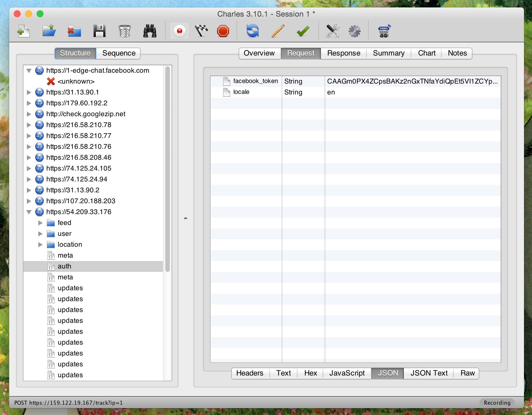The height and width of the screenshot is (415, 532).
Task: Collapse the 1-edge-chat.facebook.com host
Action: (x=29, y=70)
